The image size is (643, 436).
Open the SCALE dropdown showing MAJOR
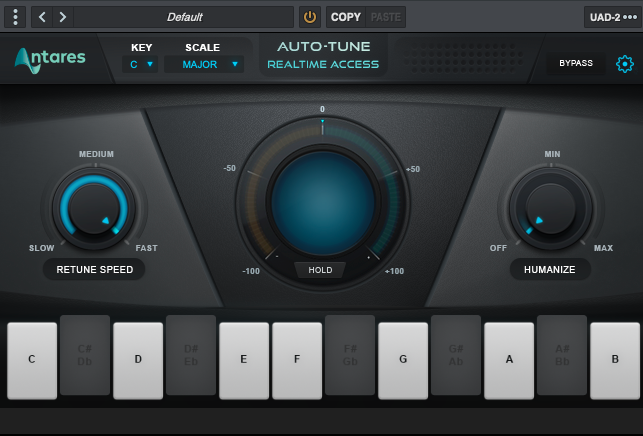[204, 64]
